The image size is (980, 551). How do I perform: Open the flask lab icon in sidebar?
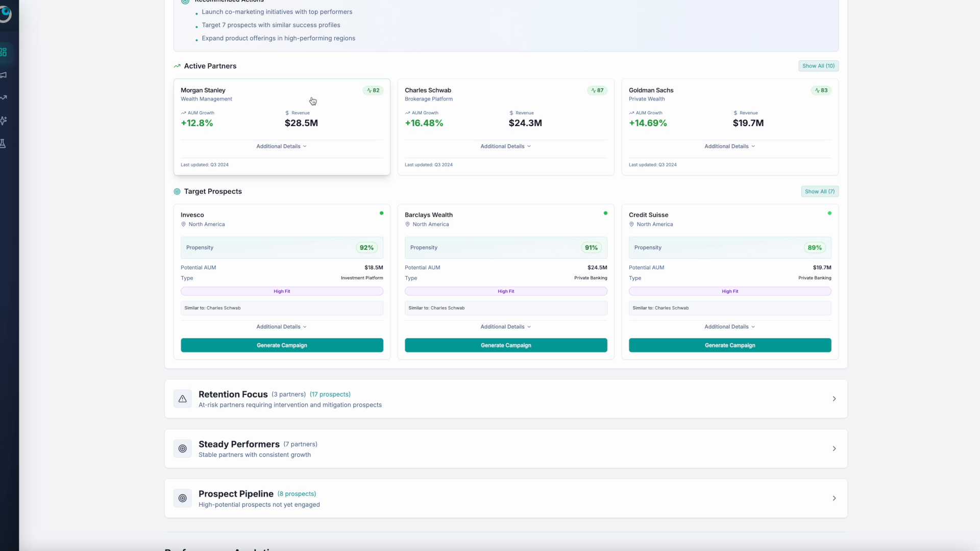coord(4,143)
